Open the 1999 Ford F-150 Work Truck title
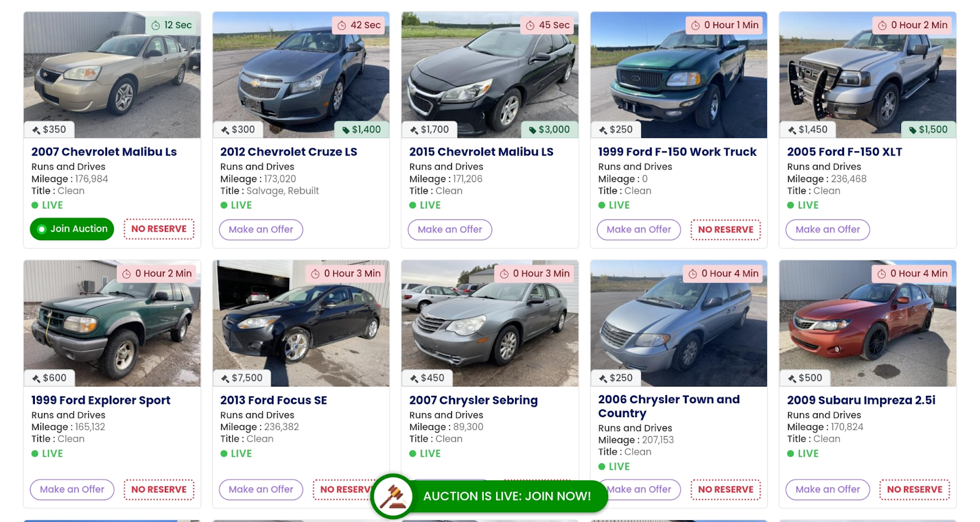Screen dimensions: 980x522 677,152
